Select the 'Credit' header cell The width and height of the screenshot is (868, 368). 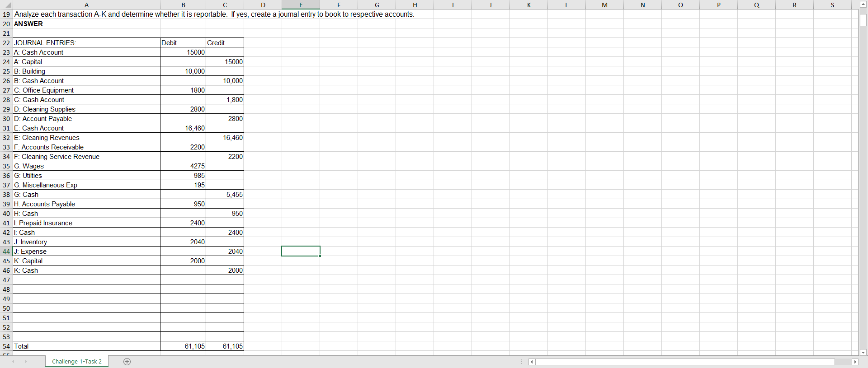(x=225, y=42)
